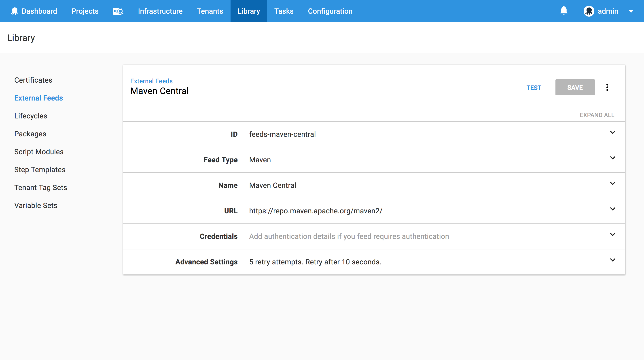Open the project search icon in navbar
This screenshot has height=360, width=644.
(x=118, y=11)
